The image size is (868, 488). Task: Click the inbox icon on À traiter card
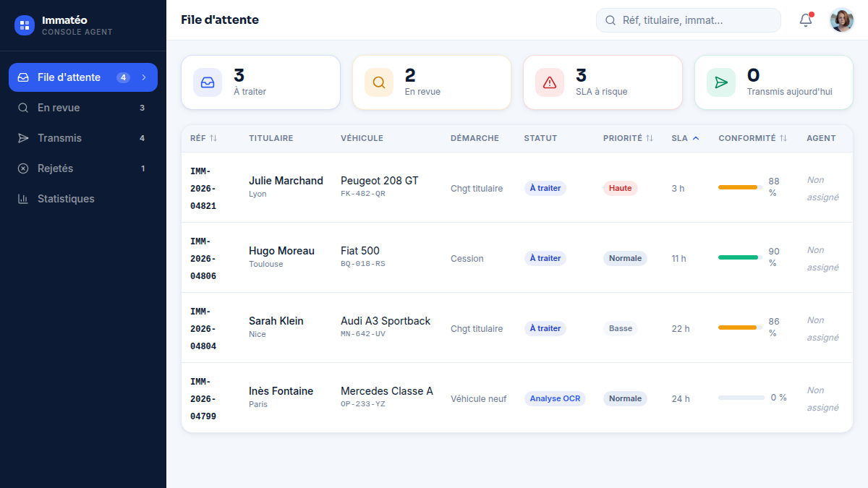tap(208, 82)
